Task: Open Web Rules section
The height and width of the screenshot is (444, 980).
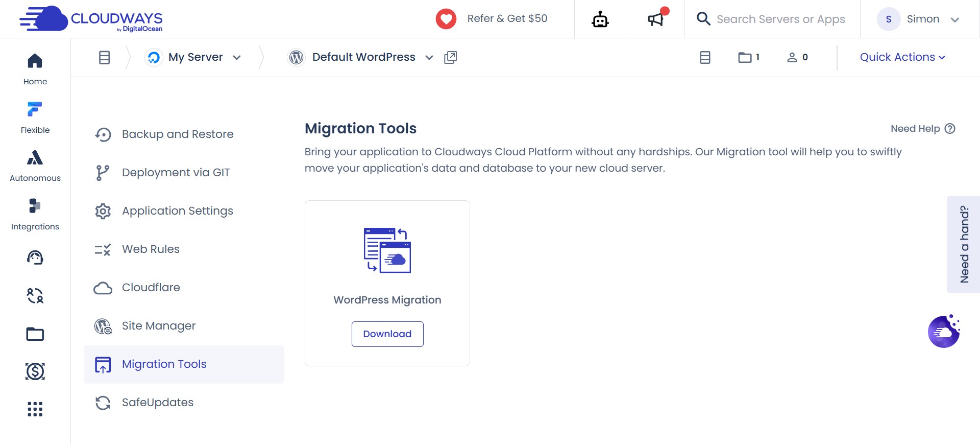Action: 184,249
